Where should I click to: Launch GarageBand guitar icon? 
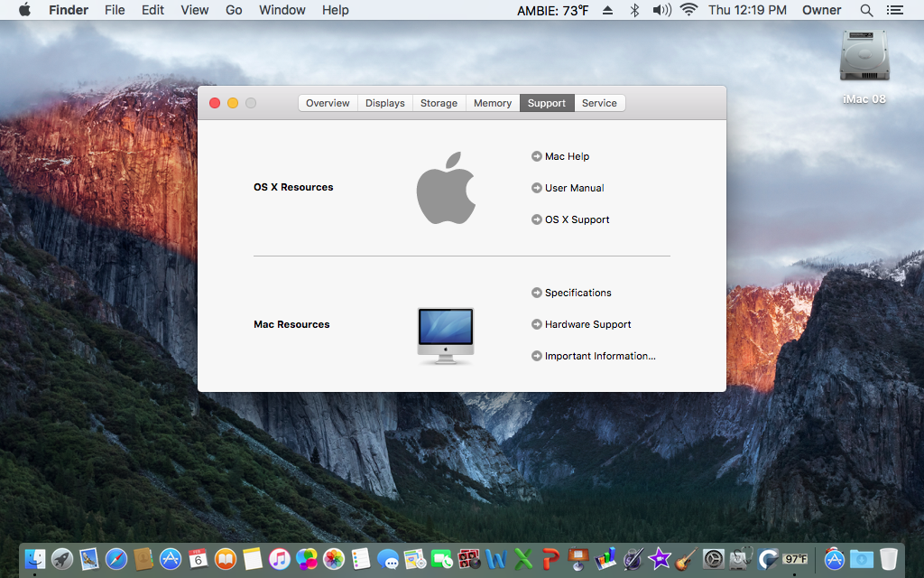687,558
